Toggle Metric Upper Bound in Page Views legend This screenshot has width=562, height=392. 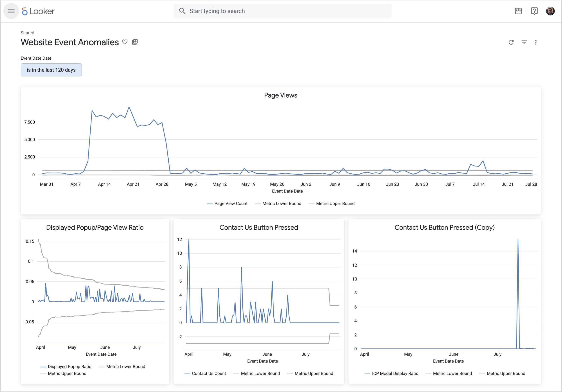point(332,204)
